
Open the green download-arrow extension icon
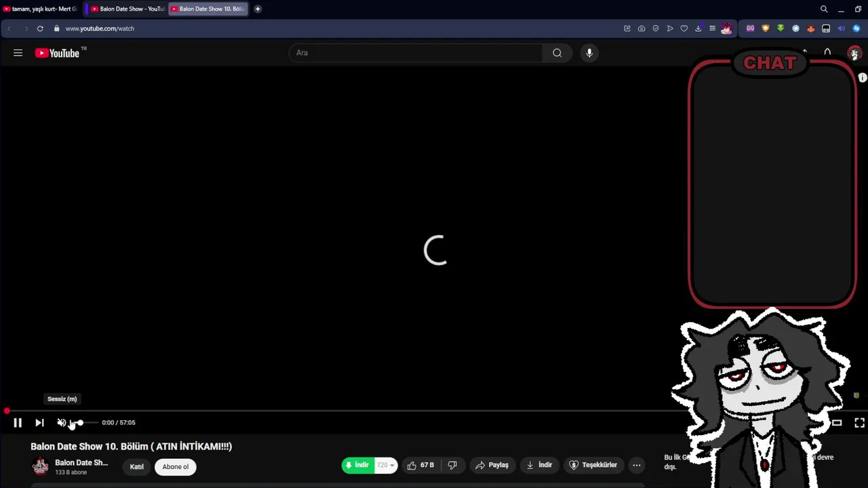[x=781, y=28]
